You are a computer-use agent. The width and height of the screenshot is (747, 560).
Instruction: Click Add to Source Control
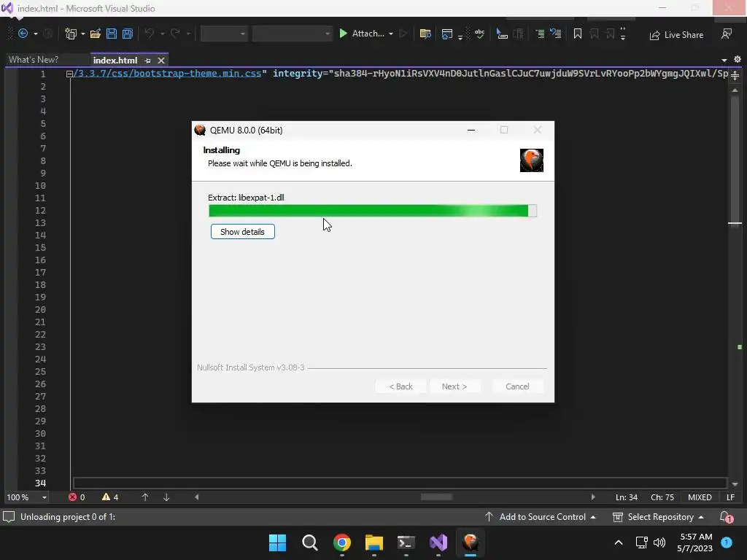pos(541,517)
